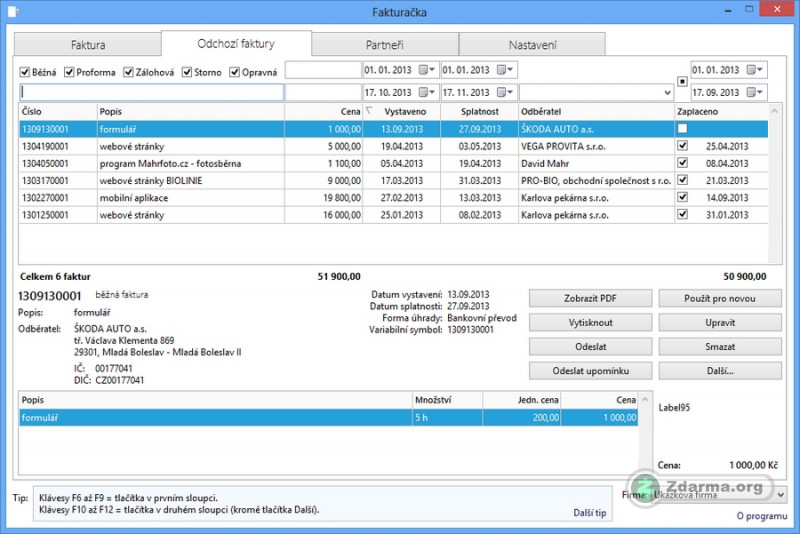The width and height of the screenshot is (800, 534).
Task: Focus the Popis search text field
Action: (x=152, y=92)
